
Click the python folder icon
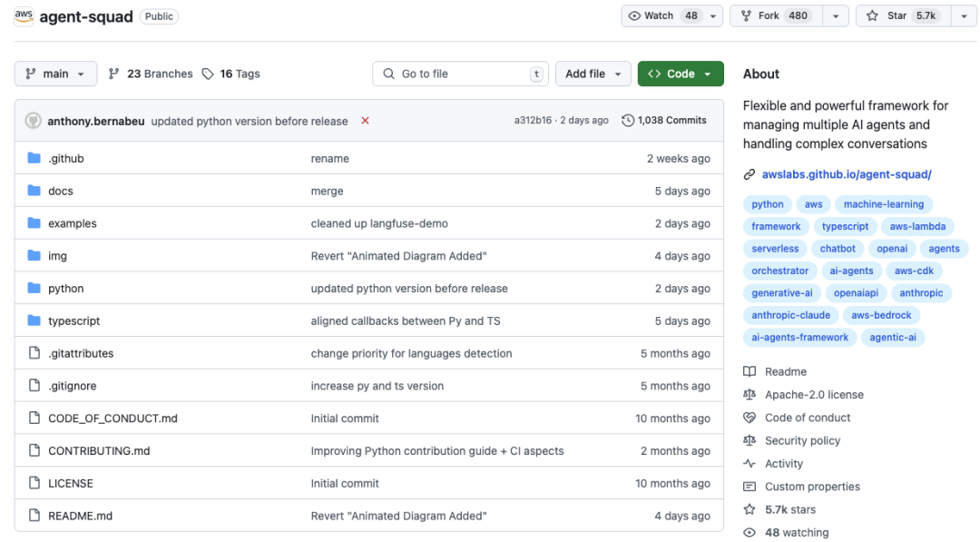[34, 288]
